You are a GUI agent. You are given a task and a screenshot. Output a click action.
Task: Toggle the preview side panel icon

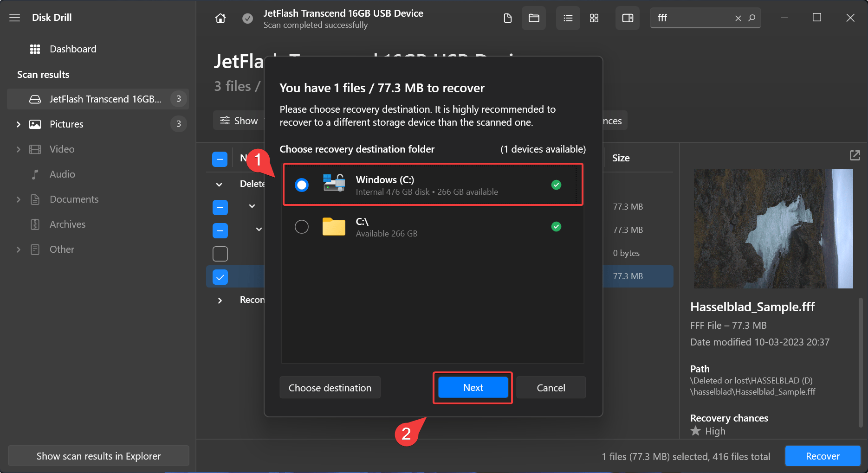click(x=628, y=18)
